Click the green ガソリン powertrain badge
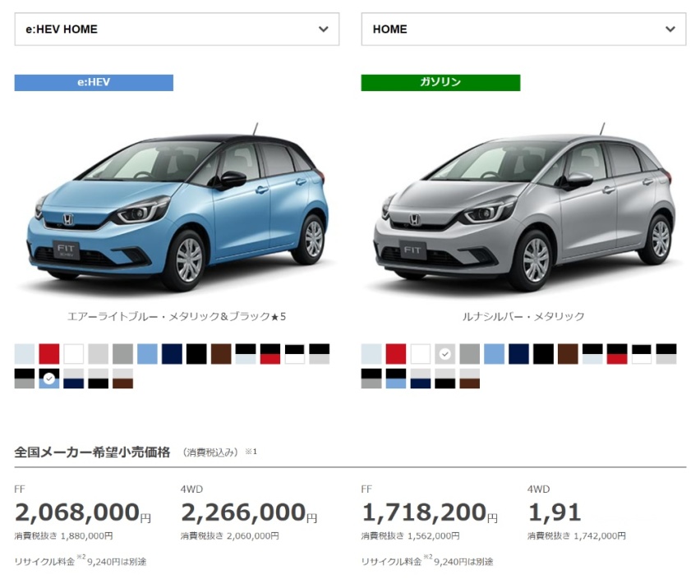700x588 pixels. [440, 83]
